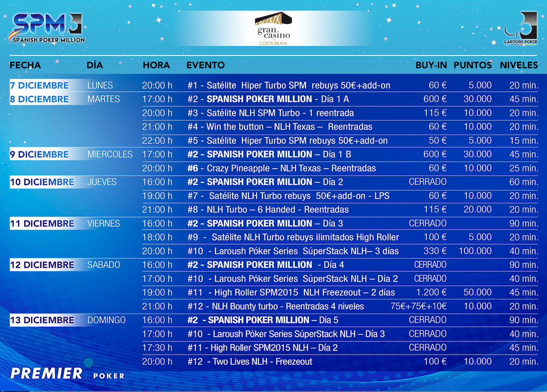Click the 8 DICIEMBRE date label
The image size is (547, 392).
39,99
